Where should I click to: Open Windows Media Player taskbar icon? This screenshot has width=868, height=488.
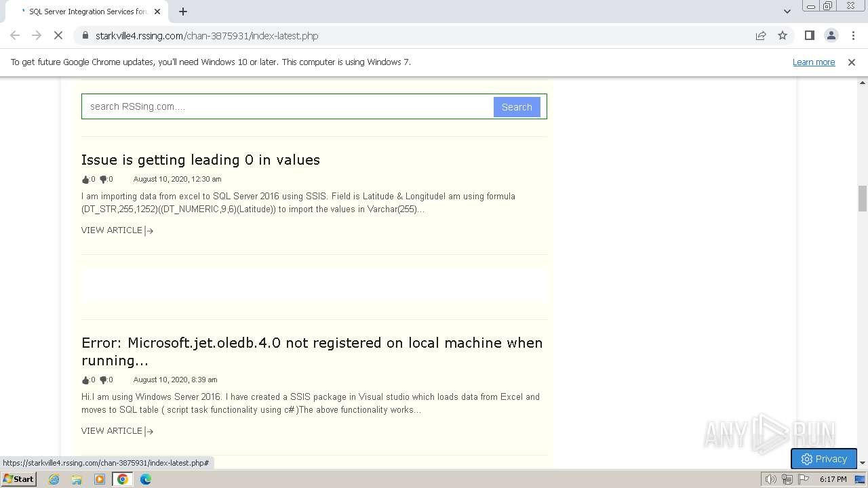[x=100, y=479]
